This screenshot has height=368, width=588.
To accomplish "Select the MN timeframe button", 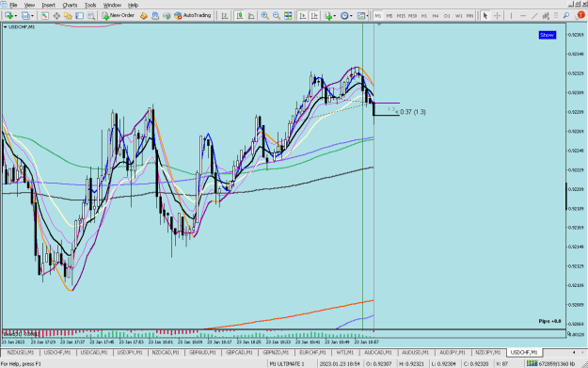I will [x=469, y=16].
